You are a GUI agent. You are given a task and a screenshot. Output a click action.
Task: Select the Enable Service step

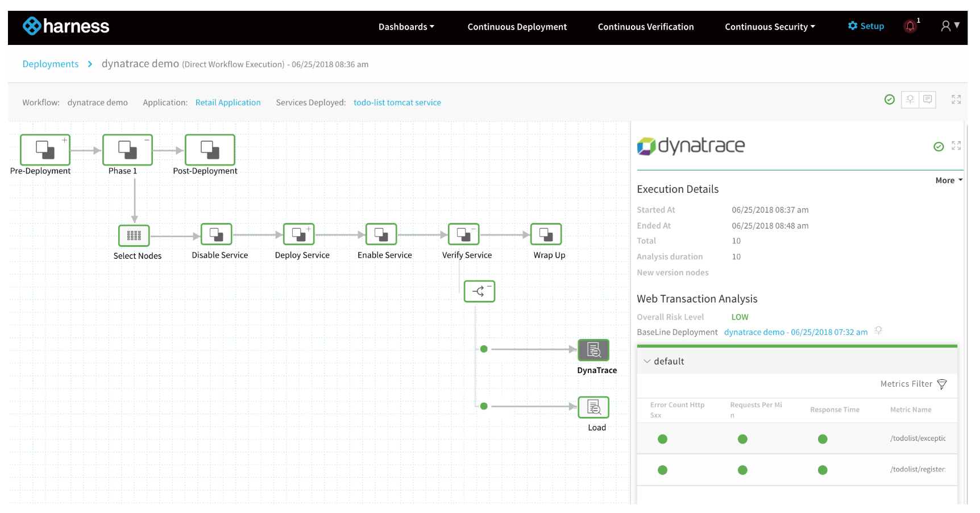[x=381, y=234]
